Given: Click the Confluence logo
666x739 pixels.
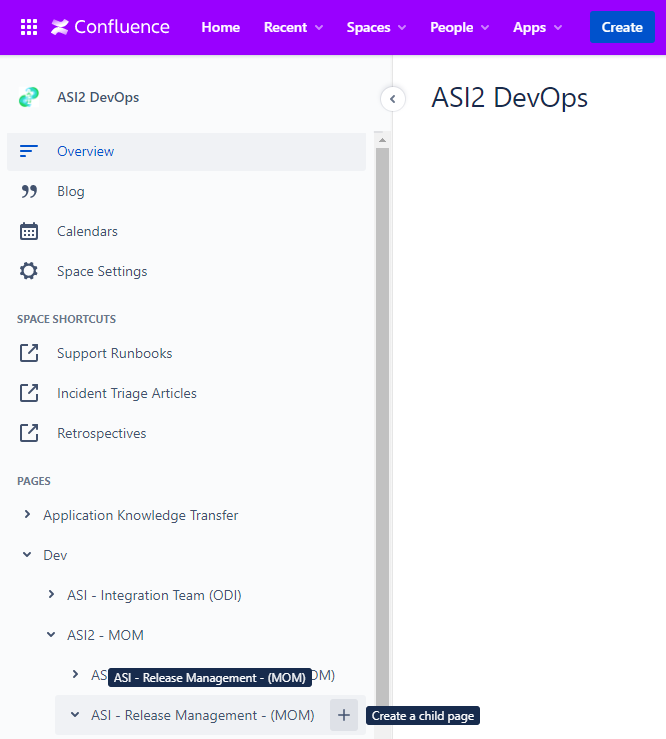Looking at the screenshot, I should [x=110, y=27].
